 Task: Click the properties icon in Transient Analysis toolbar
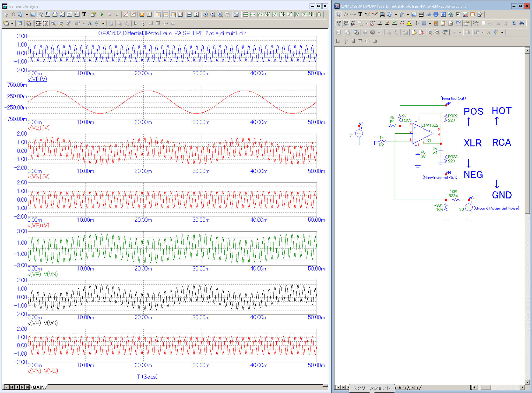point(93,14)
